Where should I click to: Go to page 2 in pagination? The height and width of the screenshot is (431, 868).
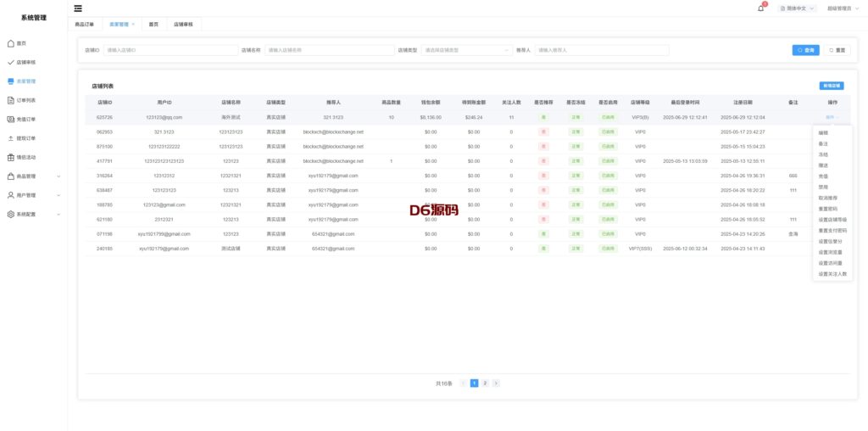click(485, 383)
